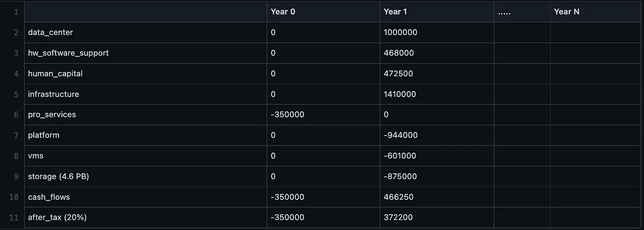Select row number 6 in the gutter
Image resolution: width=644 pixels, height=230 pixels.
[16, 115]
